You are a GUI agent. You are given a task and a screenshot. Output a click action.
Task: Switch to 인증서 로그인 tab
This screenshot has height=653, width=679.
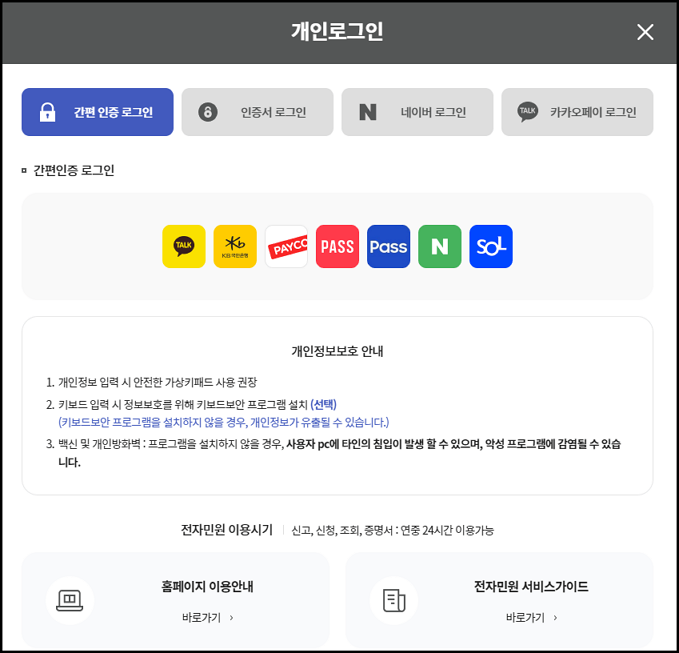[257, 112]
